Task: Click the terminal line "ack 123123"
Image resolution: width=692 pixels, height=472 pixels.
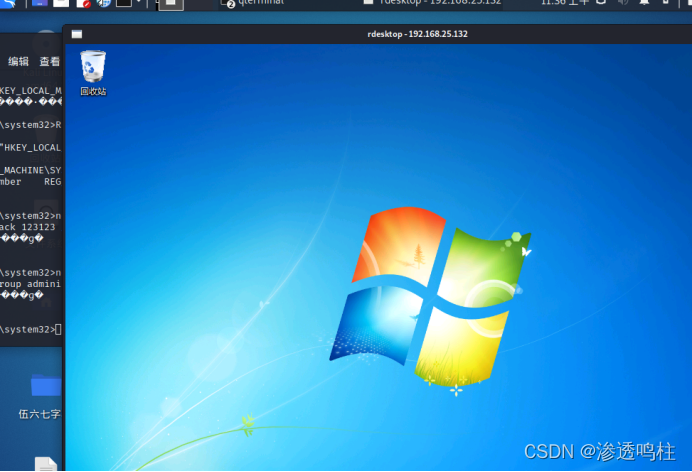Action: tap(27, 227)
